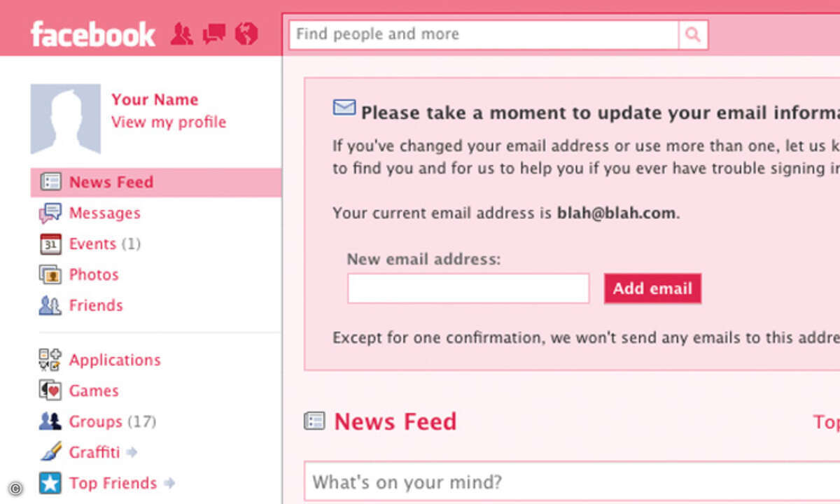Click the Photos icon in sidebar
The height and width of the screenshot is (504, 840).
[50, 274]
